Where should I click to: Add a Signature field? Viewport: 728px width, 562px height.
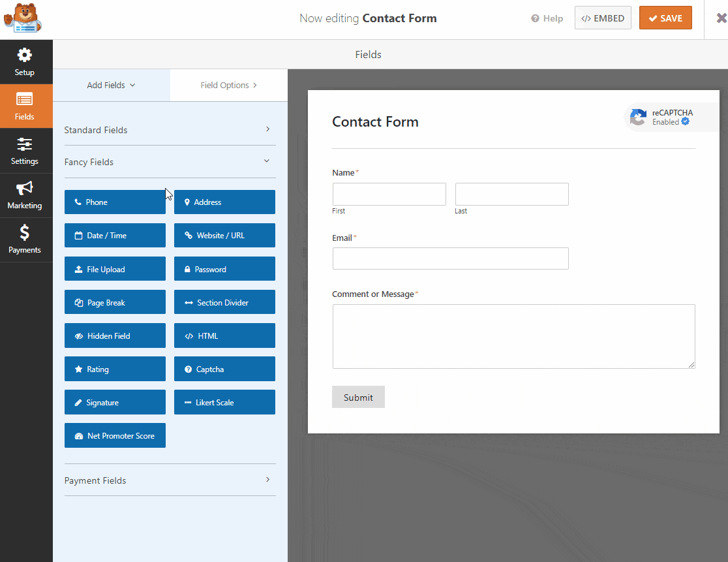(x=115, y=402)
